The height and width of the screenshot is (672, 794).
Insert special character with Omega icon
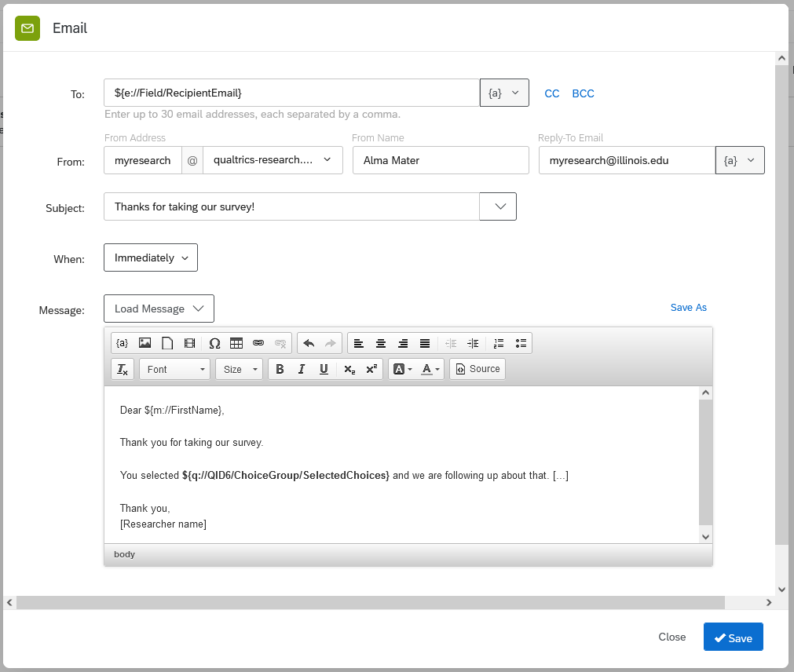(x=214, y=343)
